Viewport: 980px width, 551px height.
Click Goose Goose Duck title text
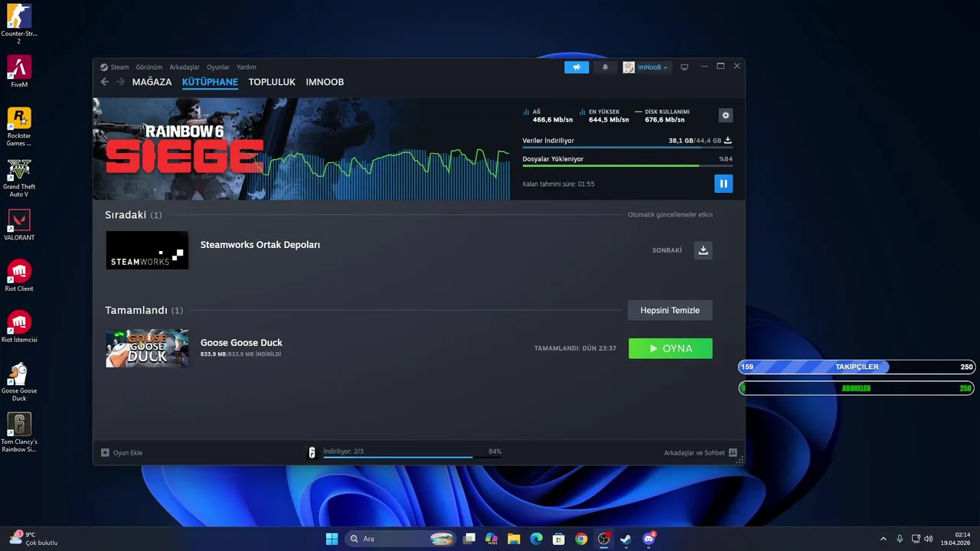pyautogui.click(x=241, y=343)
